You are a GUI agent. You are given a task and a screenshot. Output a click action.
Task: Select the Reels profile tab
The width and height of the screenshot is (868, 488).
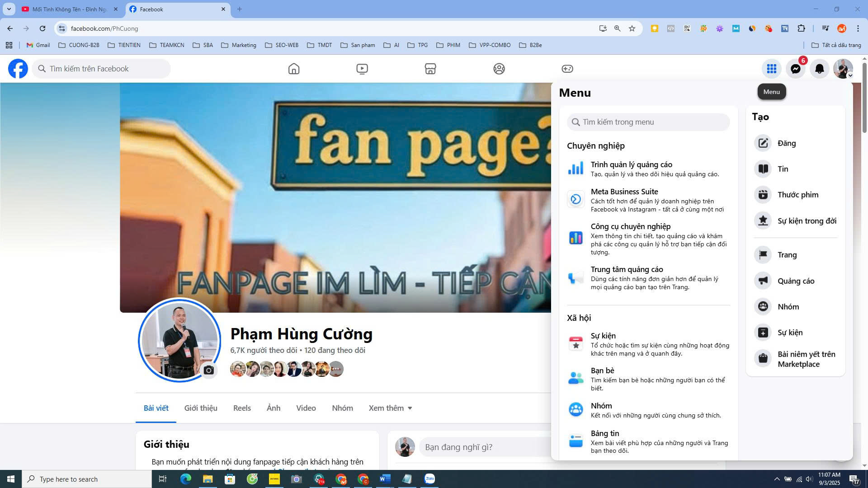point(242,408)
